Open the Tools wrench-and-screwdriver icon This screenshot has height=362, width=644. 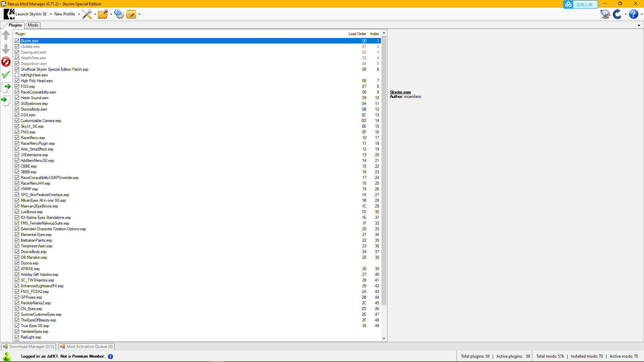coord(87,14)
